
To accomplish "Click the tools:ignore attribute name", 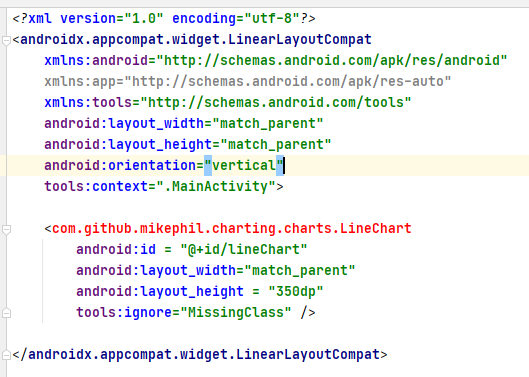I will tap(124, 313).
